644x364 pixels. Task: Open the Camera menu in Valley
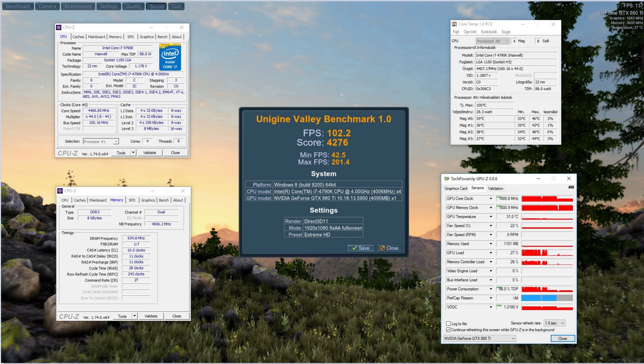coord(47,6)
